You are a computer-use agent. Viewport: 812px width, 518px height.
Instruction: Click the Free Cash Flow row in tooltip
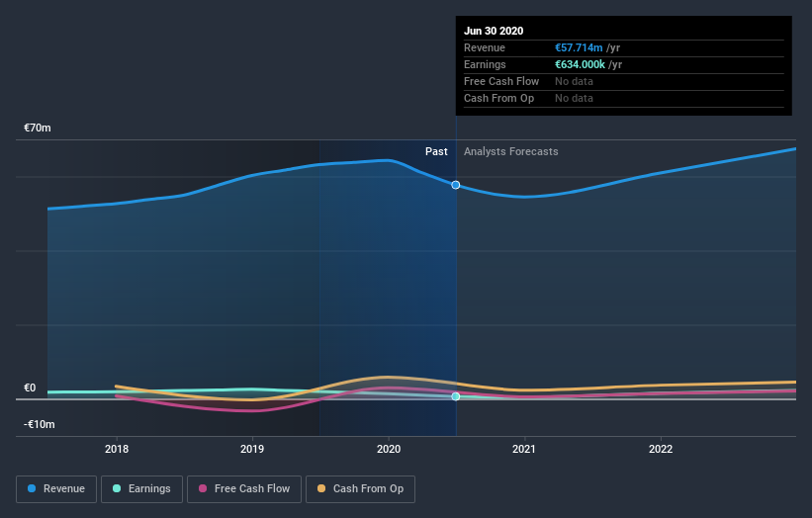coord(623,82)
